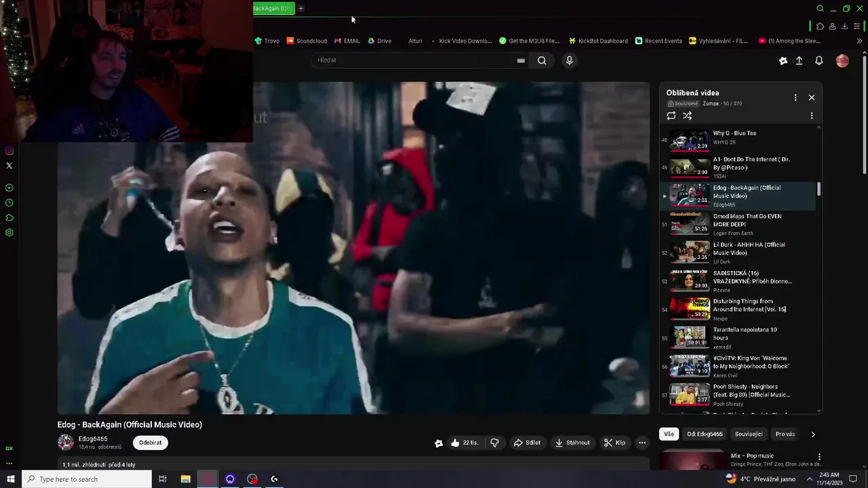Switch to the BackAgain browser tab
Screen dimensions: 868x488
273,8
